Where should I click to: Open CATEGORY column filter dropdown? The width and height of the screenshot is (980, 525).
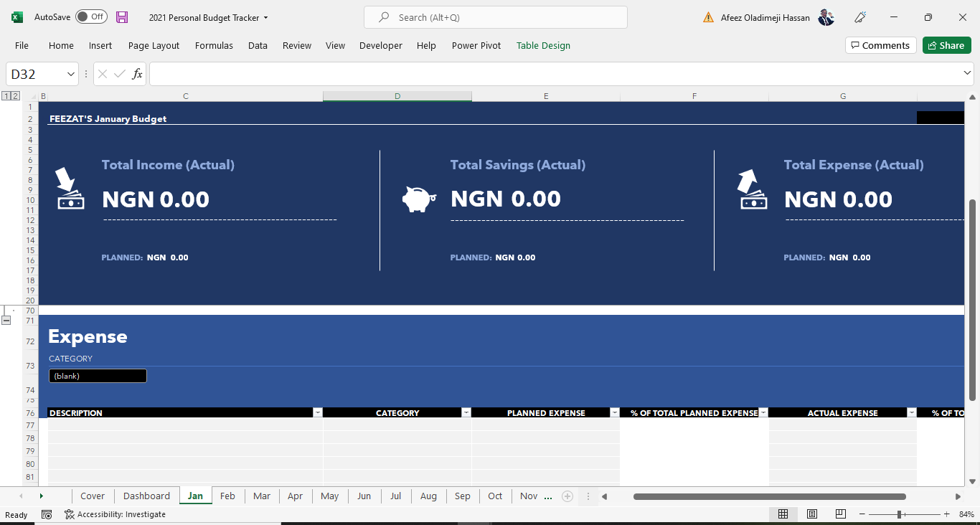[466, 413]
